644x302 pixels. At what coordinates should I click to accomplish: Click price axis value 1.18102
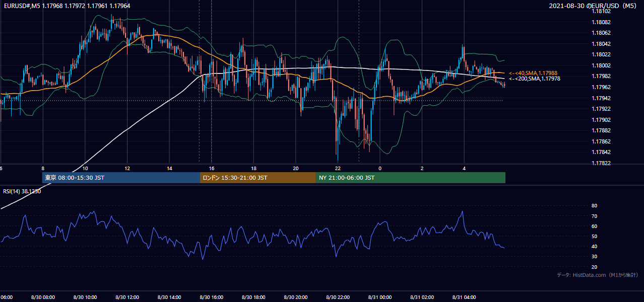[x=601, y=12]
